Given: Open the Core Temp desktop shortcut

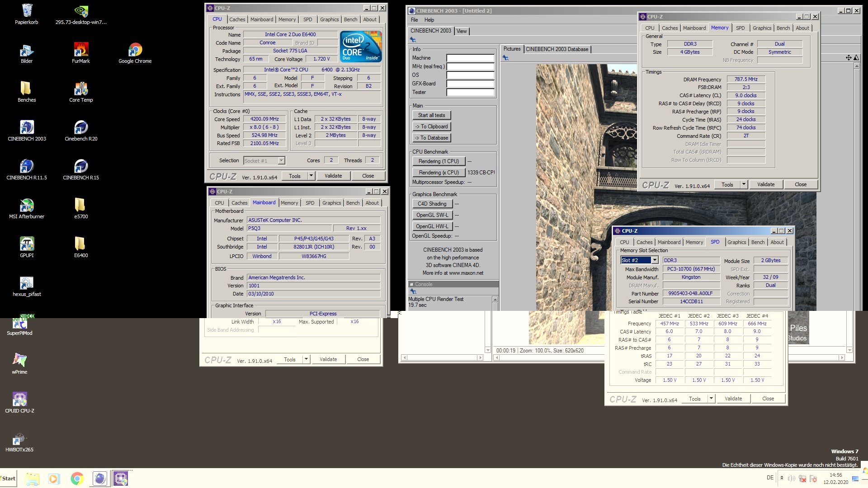Looking at the screenshot, I should [81, 92].
